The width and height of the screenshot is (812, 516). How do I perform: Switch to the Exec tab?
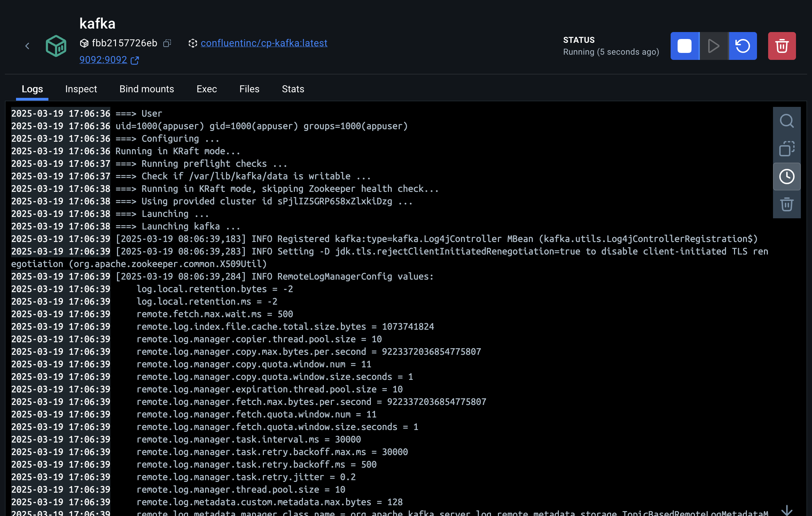tap(207, 89)
